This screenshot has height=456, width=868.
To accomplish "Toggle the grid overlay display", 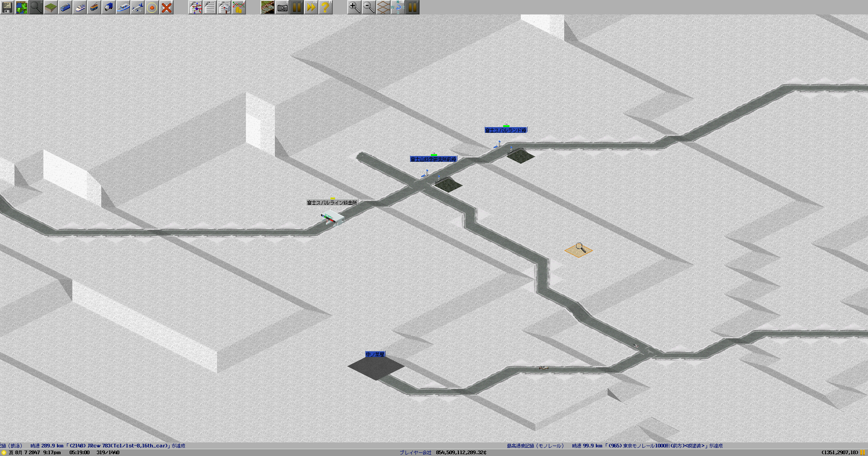I will tap(383, 7).
